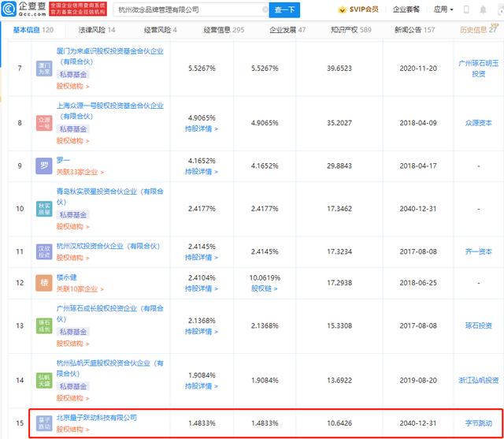The image size is (504, 439).
Task: Click the 查一下 search button
Action: tap(284, 10)
